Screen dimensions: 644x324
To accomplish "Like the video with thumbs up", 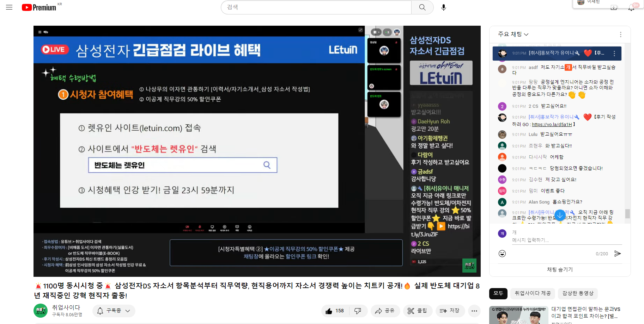I will click(x=335, y=311).
